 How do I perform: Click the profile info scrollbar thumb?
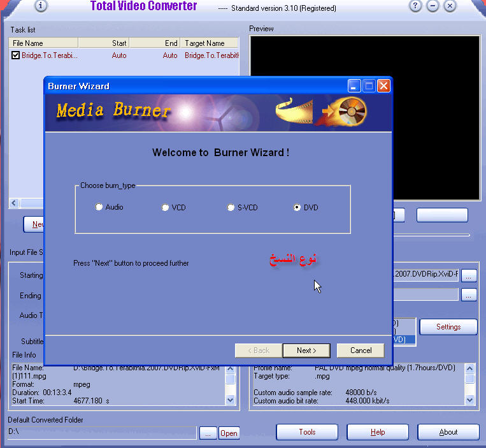click(469, 379)
